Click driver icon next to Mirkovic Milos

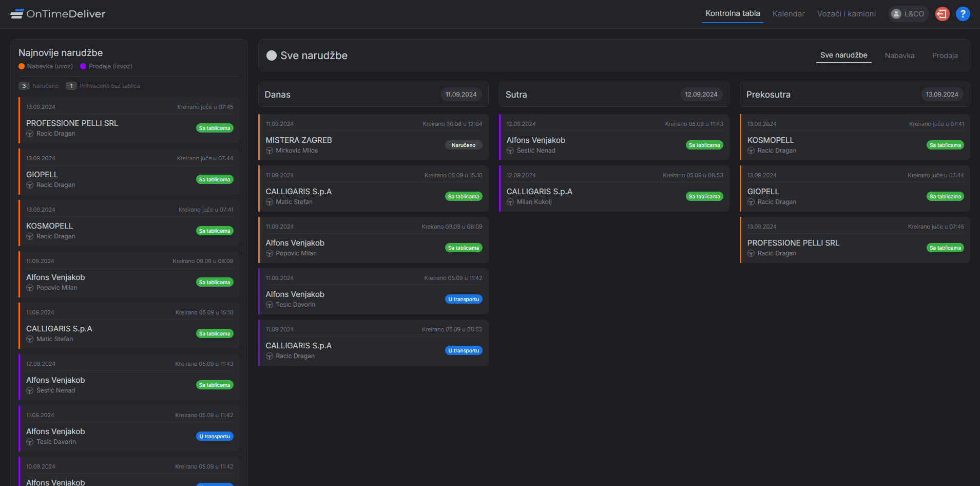[x=270, y=151]
